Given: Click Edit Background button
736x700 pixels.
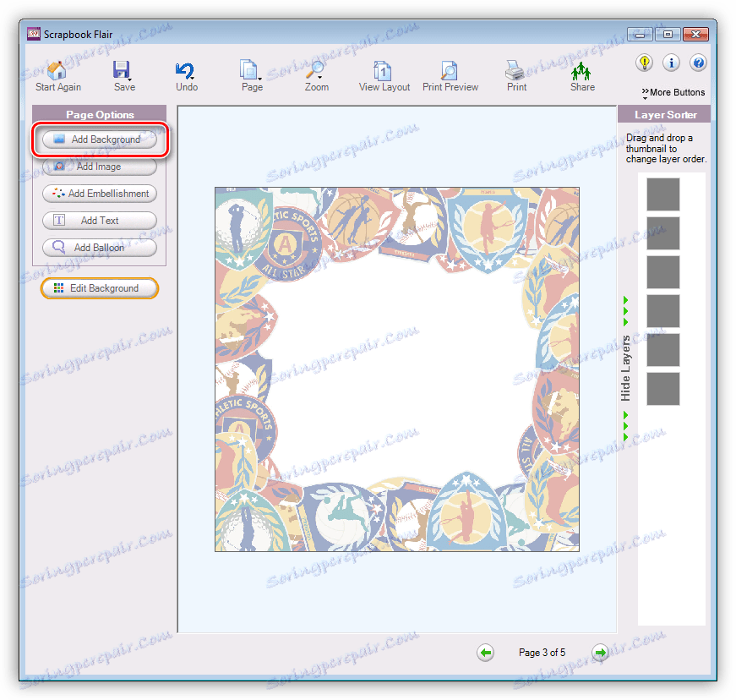Looking at the screenshot, I should [100, 288].
